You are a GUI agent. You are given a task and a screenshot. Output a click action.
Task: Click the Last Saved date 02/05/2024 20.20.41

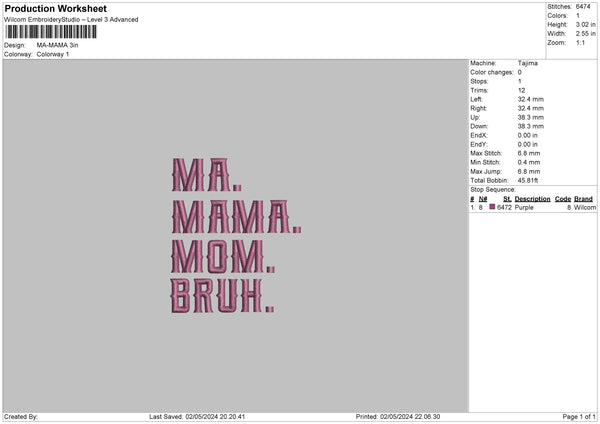coord(215,417)
